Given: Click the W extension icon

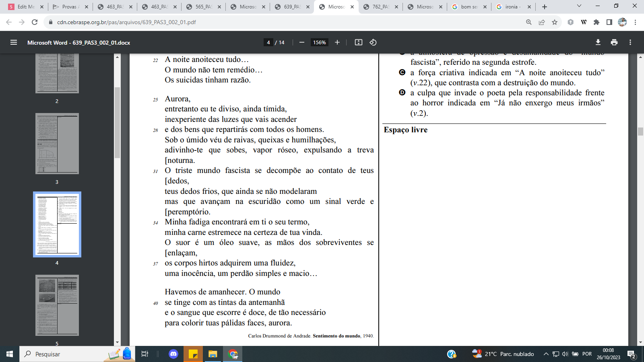Looking at the screenshot, I should coord(584,22).
